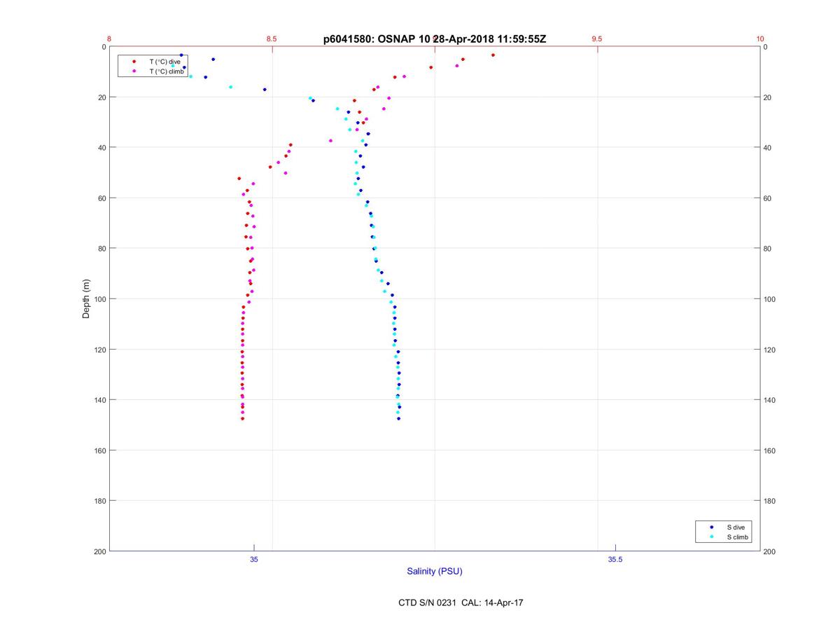The width and height of the screenshot is (840, 620).
Task: Click the "140" depth tick on the right axis
Action: [x=770, y=400]
